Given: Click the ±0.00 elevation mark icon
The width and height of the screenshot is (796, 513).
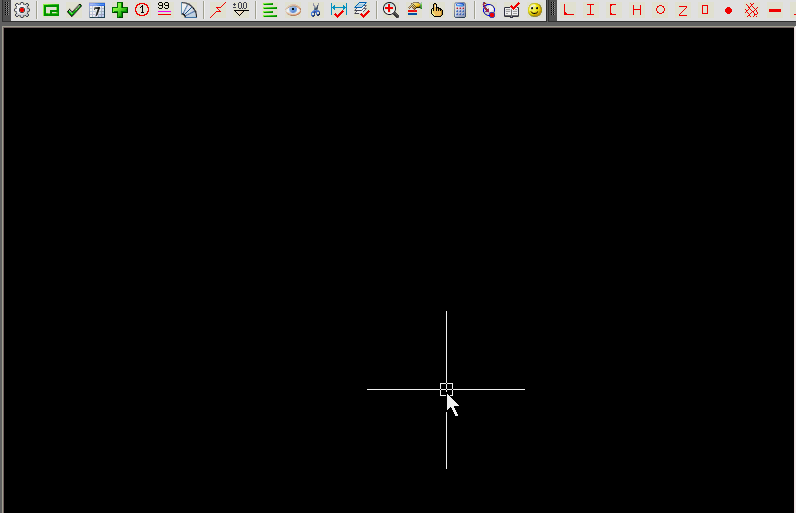Looking at the screenshot, I should point(241,9).
